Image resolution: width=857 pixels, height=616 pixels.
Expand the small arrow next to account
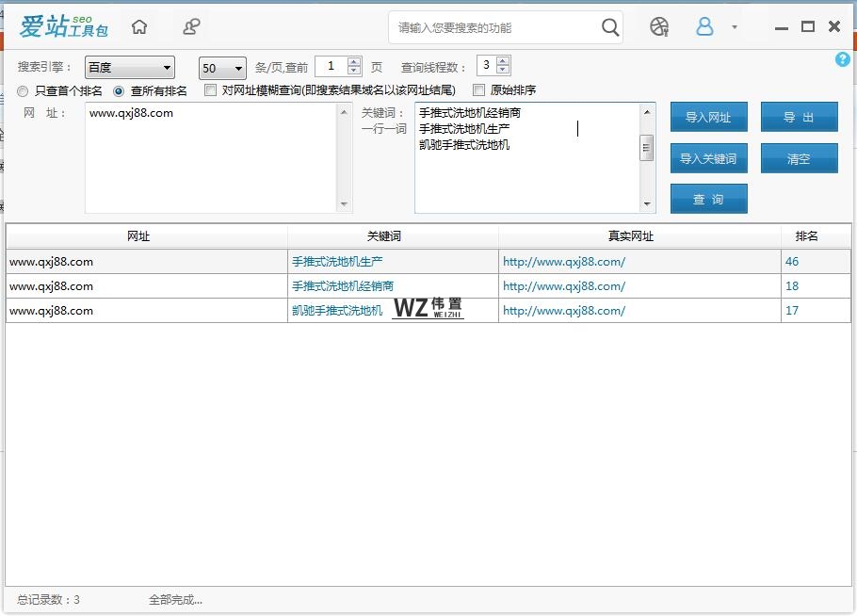click(735, 27)
